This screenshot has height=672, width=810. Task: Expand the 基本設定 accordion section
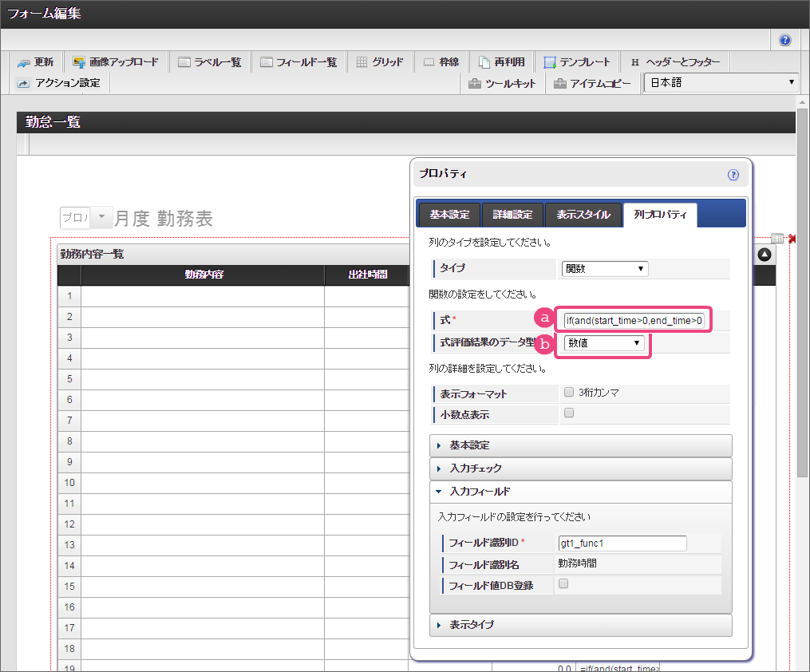coord(581,445)
